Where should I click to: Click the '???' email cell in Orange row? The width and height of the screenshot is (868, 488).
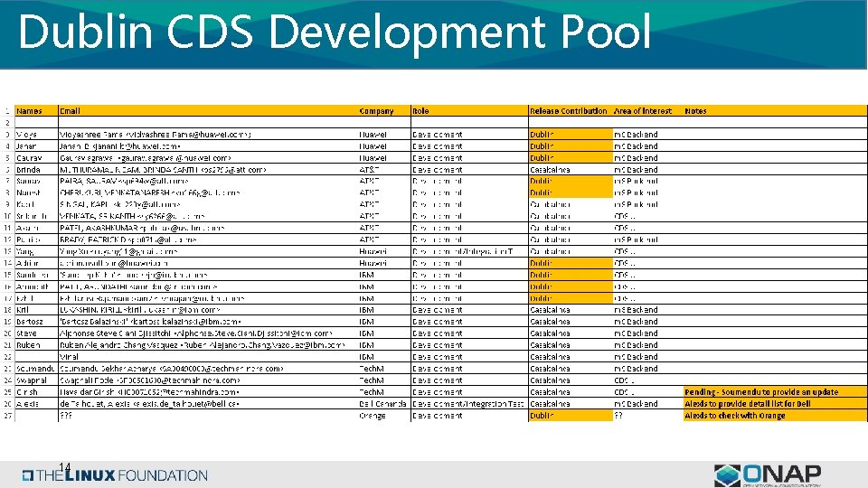66,415
